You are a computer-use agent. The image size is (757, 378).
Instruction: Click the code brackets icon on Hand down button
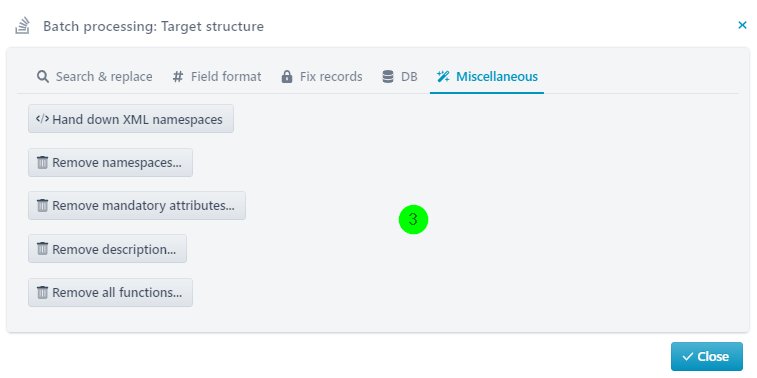point(42,119)
